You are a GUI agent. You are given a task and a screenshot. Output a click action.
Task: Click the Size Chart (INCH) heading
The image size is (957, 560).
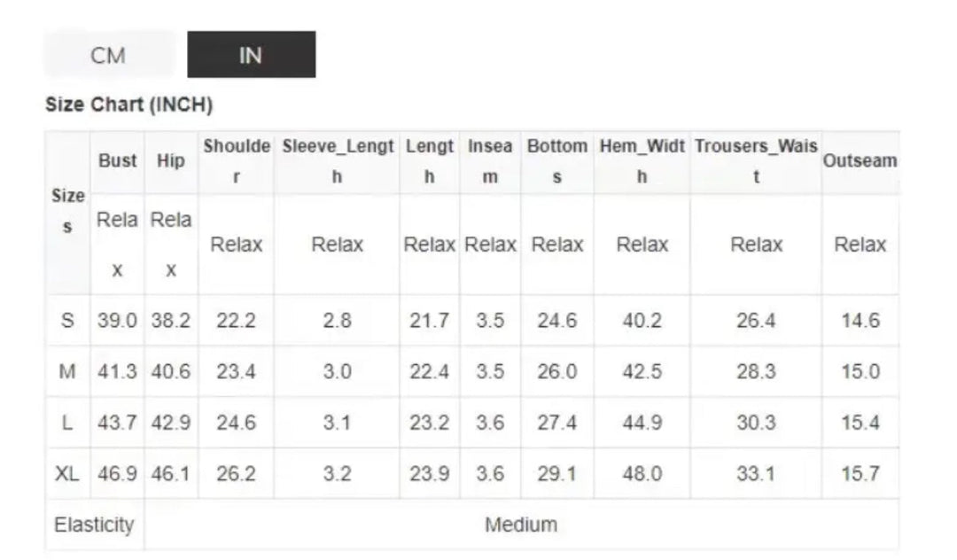click(129, 105)
